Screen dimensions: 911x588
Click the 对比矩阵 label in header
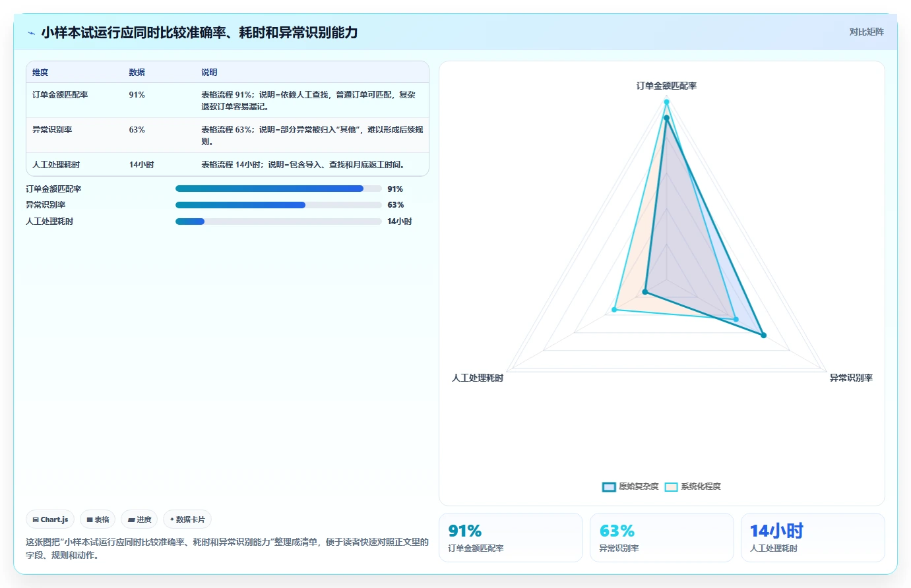click(866, 32)
